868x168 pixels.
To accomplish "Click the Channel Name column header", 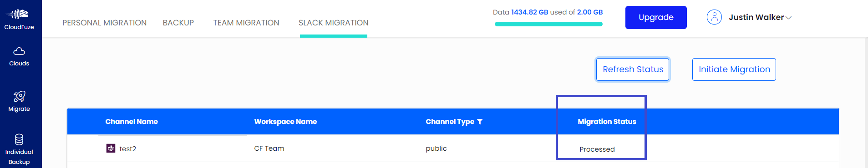I will [132, 122].
